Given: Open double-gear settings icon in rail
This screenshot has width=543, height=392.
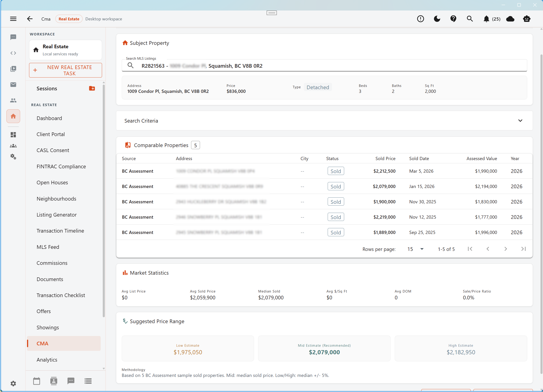Looking at the screenshot, I should 13,157.
